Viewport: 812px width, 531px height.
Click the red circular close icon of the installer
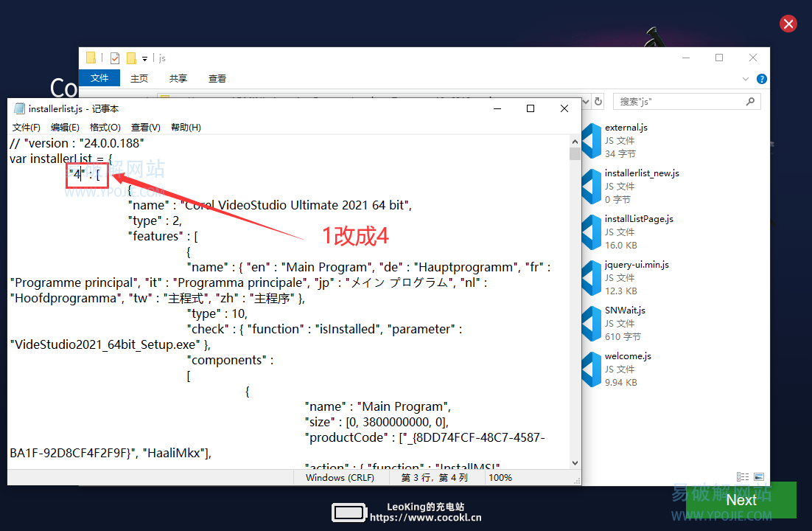(x=788, y=24)
